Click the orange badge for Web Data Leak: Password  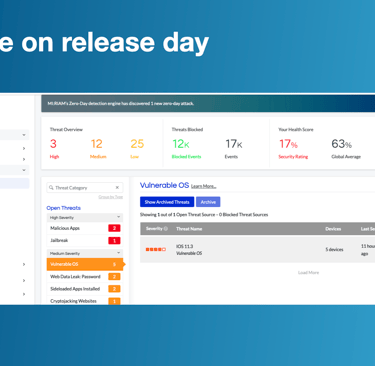pos(114,277)
